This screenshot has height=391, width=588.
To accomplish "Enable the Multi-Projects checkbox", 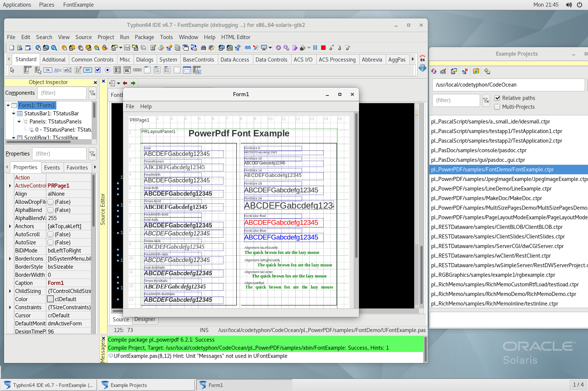I will pos(497,107).
